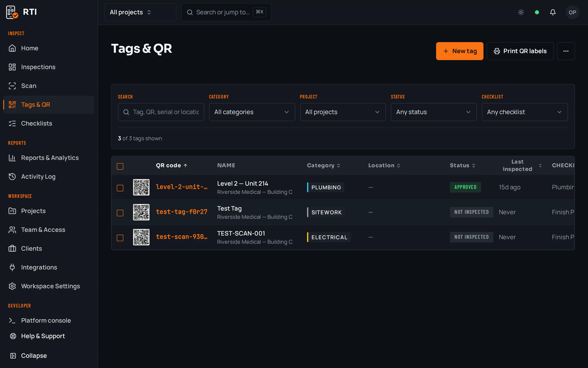Viewport: 588px width, 368px height.
Task: Open Reports & Analytics page
Action: click(49, 158)
